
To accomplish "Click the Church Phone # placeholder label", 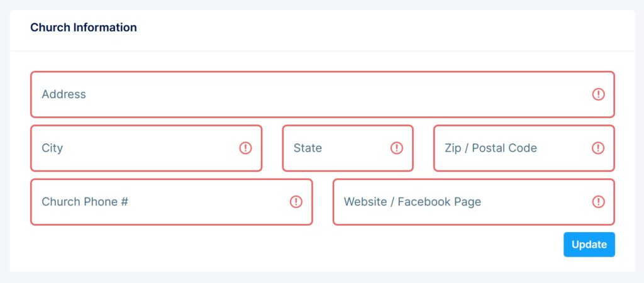I will click(x=85, y=202).
